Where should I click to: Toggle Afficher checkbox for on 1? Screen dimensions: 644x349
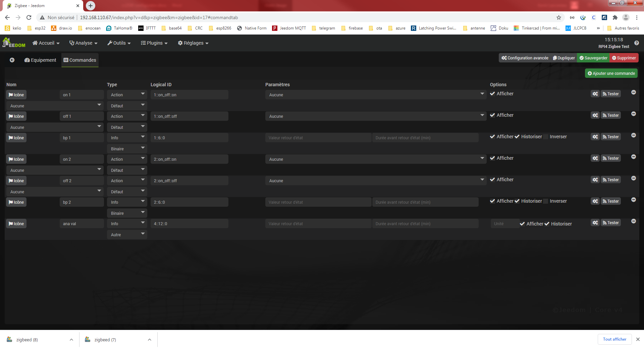(x=492, y=94)
